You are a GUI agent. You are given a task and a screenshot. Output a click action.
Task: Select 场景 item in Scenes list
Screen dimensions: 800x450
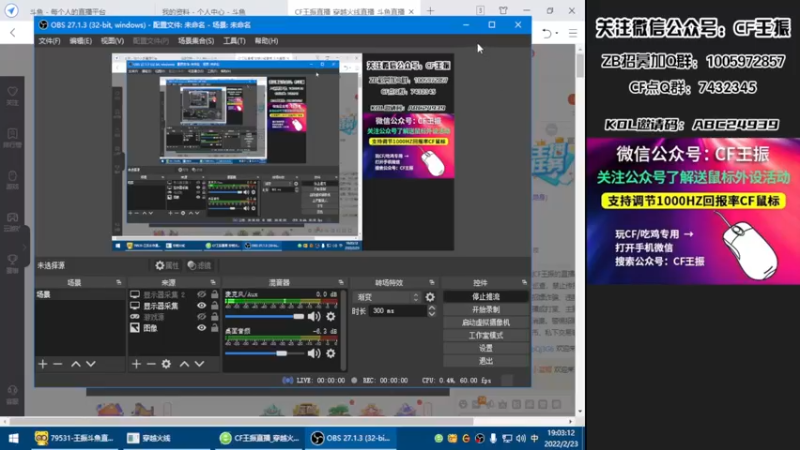click(x=80, y=294)
